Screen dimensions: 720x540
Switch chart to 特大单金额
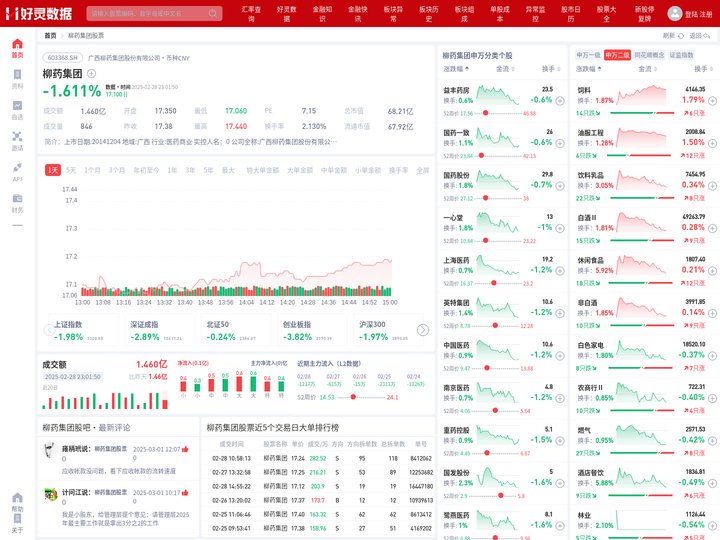click(263, 170)
